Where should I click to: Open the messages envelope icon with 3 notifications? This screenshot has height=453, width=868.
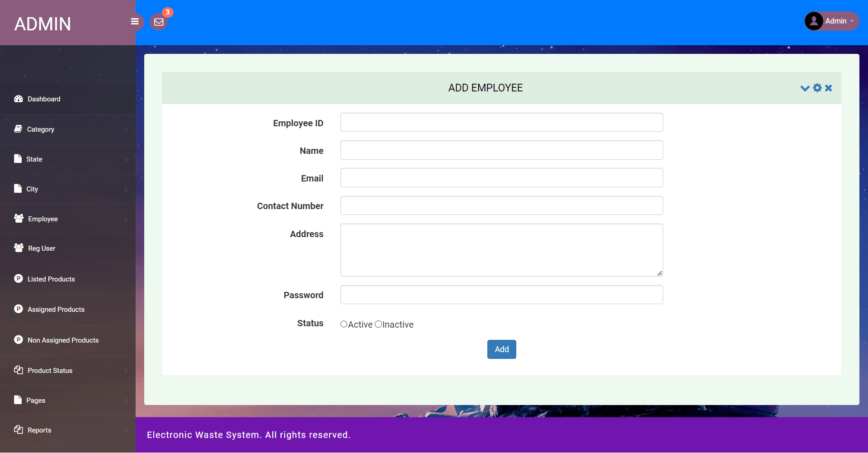159,21
